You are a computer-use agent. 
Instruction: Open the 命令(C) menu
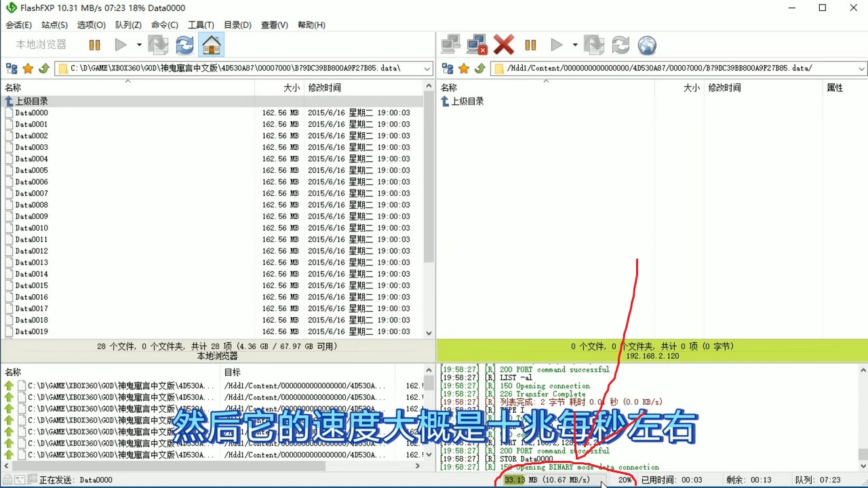tap(164, 25)
